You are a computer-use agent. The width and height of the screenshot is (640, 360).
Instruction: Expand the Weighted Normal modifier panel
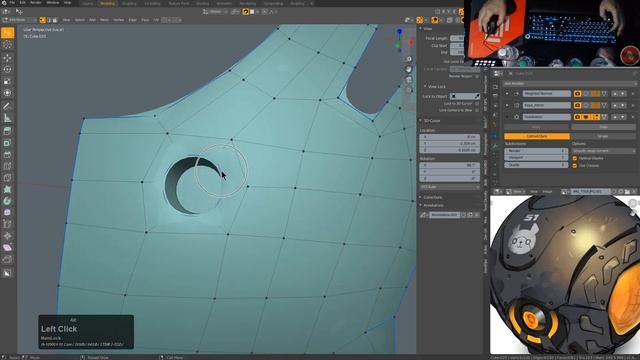507,94
